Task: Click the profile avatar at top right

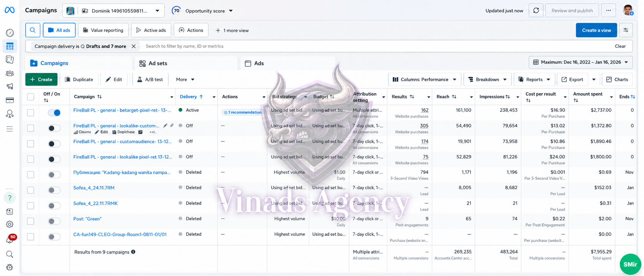Action: [628, 10]
